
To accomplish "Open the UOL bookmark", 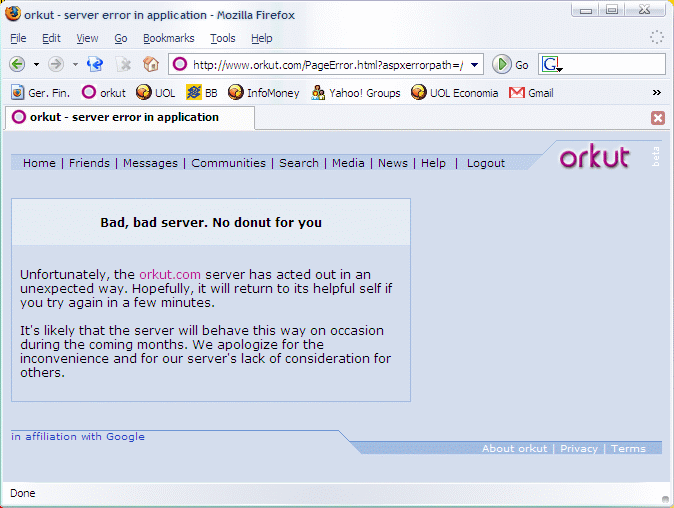I will [156, 93].
